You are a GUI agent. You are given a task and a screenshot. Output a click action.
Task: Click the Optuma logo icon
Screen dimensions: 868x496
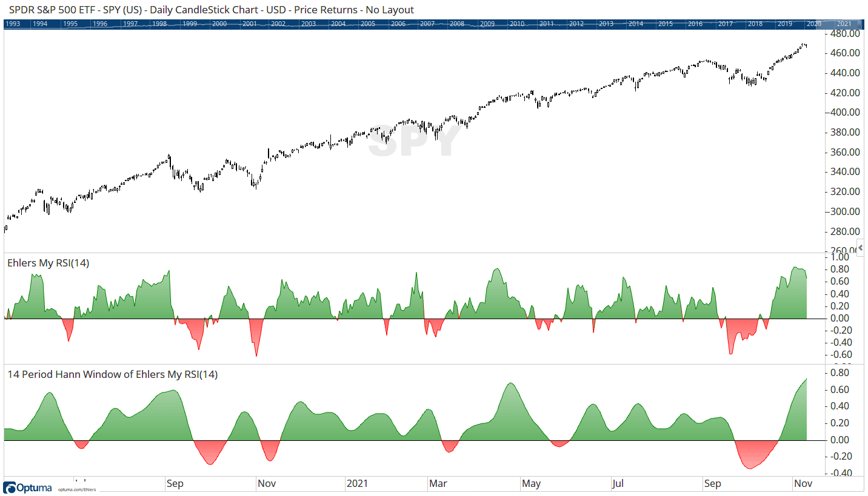click(9, 488)
